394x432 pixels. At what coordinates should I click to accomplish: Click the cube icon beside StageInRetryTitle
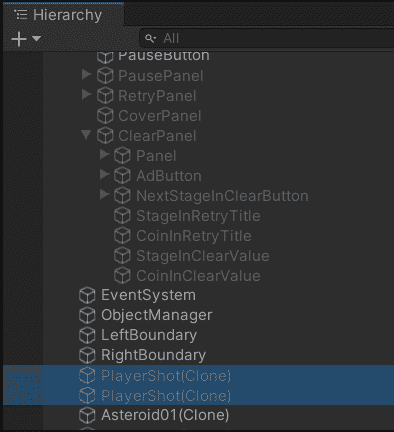coord(122,216)
